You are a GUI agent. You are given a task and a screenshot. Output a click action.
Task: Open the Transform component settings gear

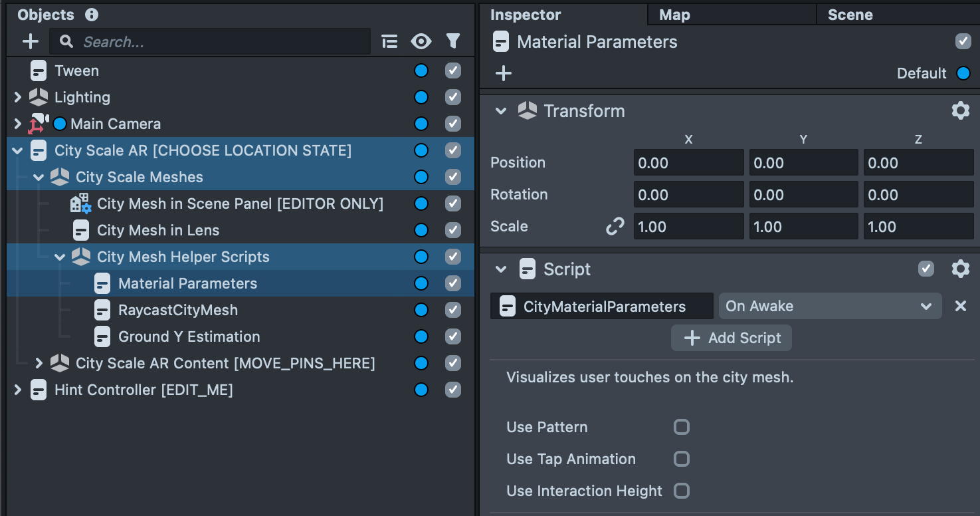coord(961,110)
